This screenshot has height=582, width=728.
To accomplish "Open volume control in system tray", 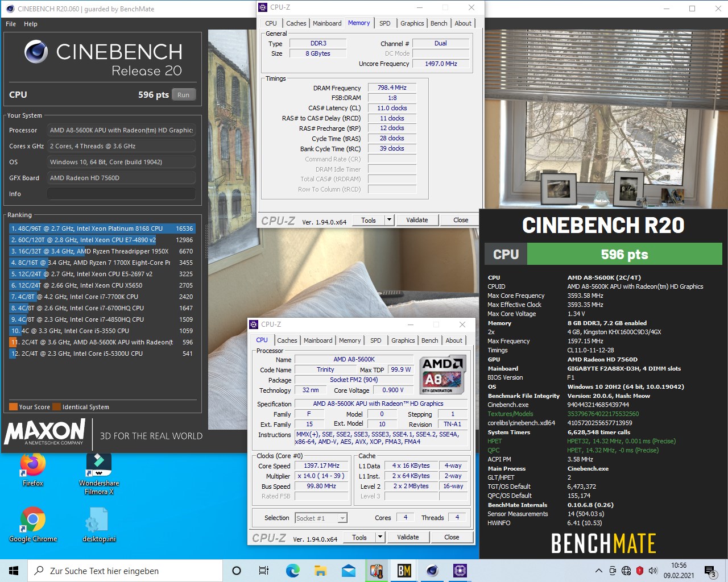I will coord(653,571).
